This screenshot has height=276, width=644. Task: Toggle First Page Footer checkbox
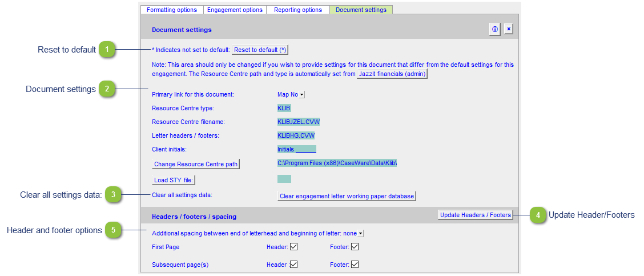click(x=355, y=247)
